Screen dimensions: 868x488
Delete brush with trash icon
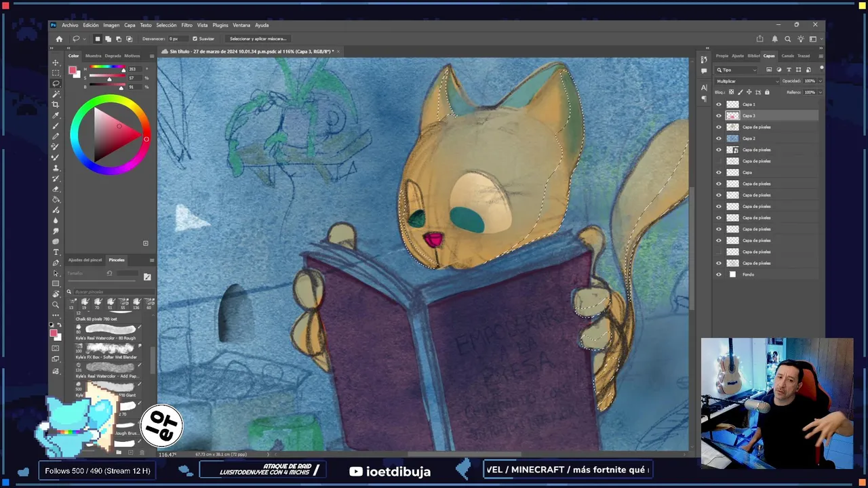142,452
